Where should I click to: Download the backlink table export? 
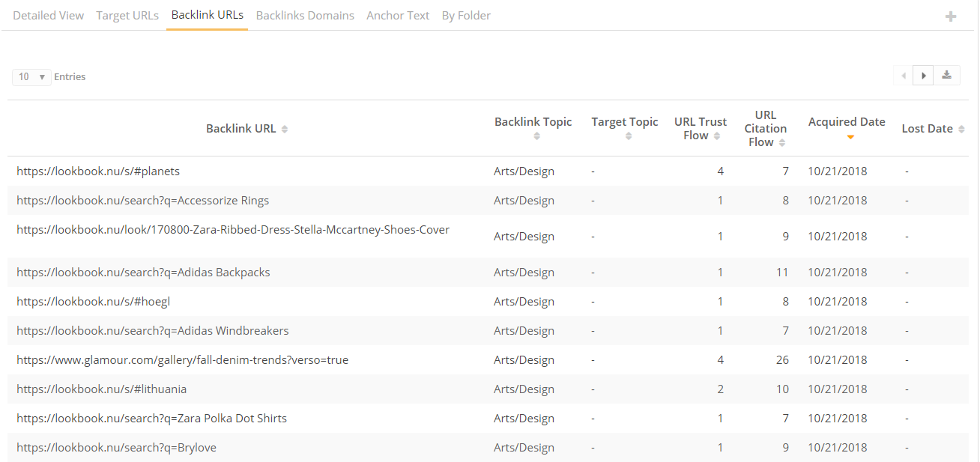point(947,76)
